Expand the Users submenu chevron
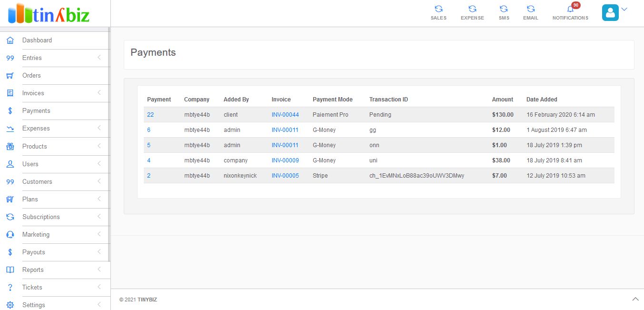The height and width of the screenshot is (310, 644). pyautogui.click(x=99, y=164)
